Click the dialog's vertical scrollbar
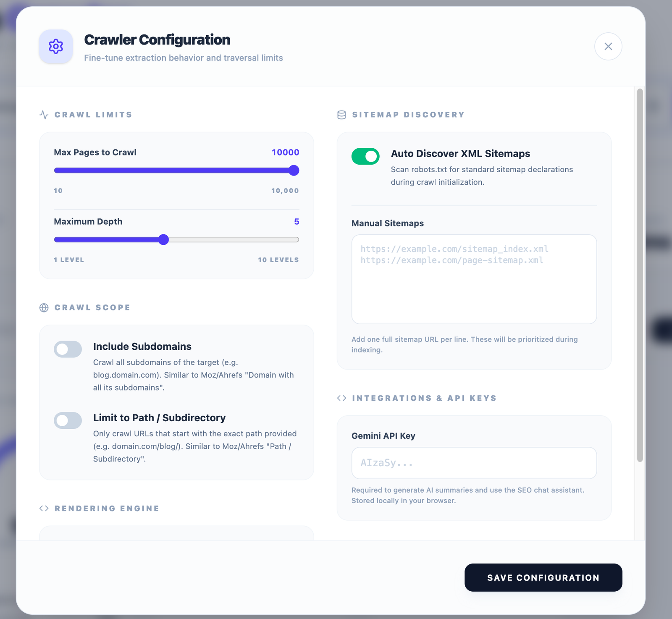 point(640,275)
